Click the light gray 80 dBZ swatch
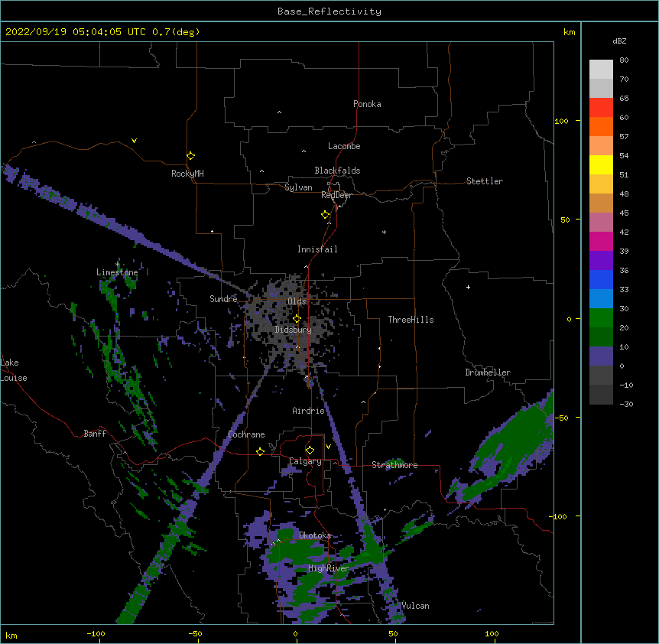 (601, 70)
